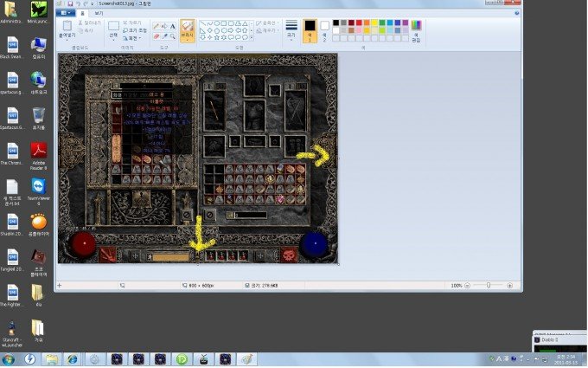Switch to the Home (홈) ribbon tab
Viewport: 588px width, 368px height.
(82, 13)
